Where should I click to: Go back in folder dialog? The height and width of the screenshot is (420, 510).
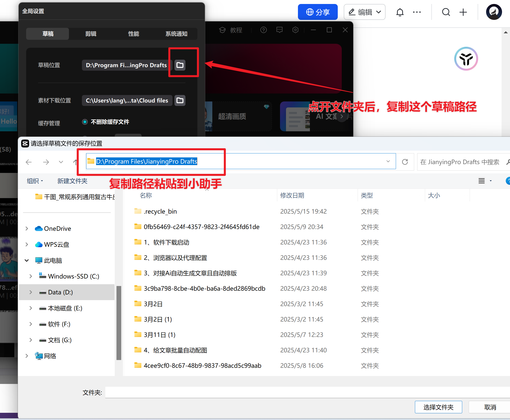pyautogui.click(x=29, y=162)
